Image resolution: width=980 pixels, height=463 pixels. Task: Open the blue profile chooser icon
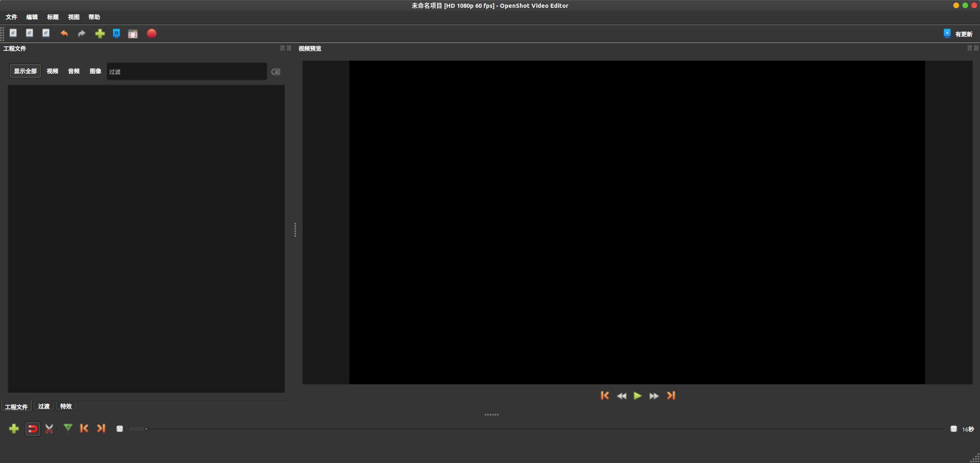point(116,34)
